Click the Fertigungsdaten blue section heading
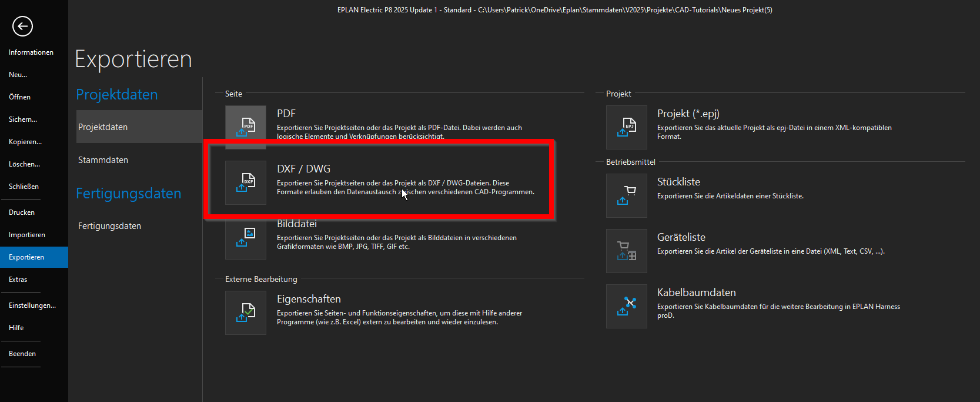The image size is (980, 402). pos(129,193)
